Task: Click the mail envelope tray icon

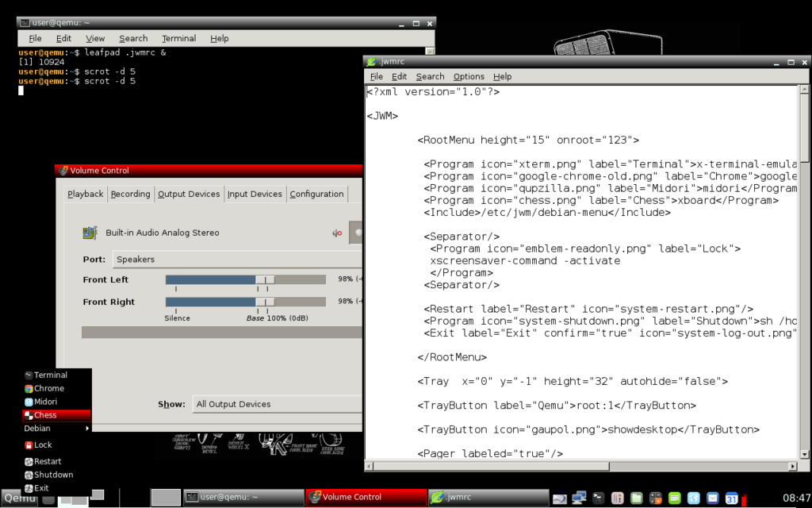Action: (x=713, y=498)
